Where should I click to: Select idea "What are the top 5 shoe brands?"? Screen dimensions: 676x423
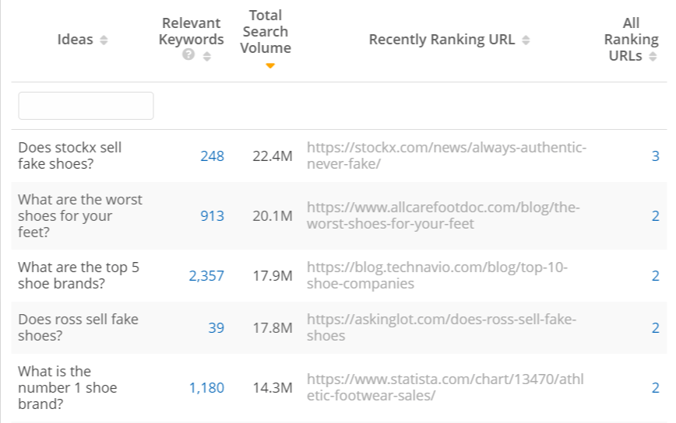[x=78, y=276]
